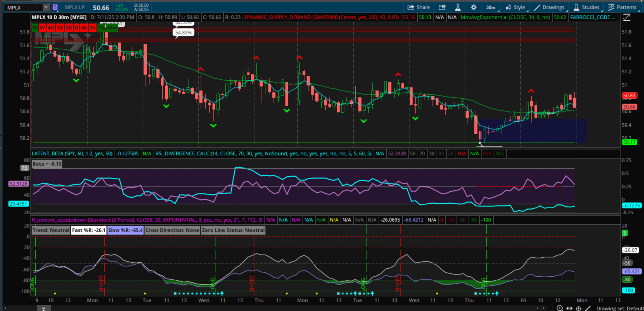
Task: Click the quote details icon beside Share
Action: 442,7
